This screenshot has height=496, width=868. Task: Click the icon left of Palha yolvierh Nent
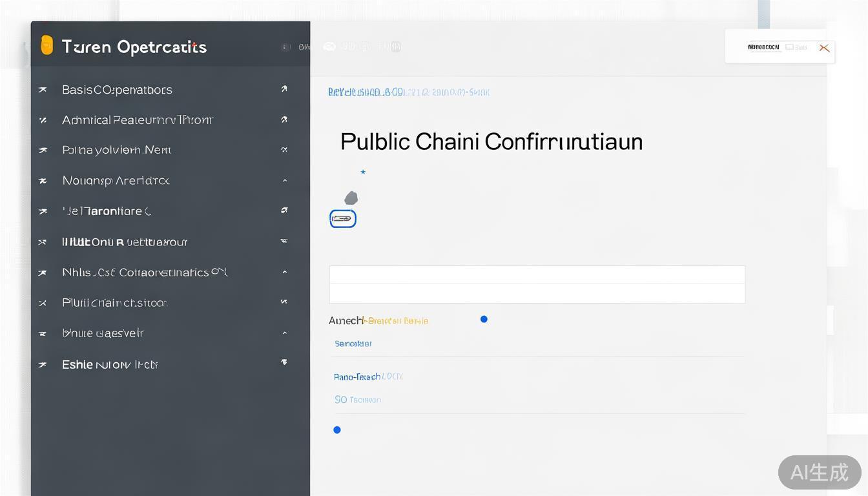pos(43,150)
